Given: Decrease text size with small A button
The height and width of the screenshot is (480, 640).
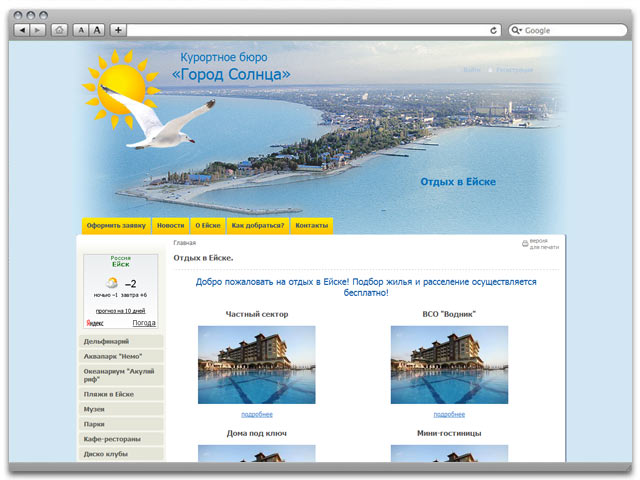Looking at the screenshot, I should tap(81, 30).
